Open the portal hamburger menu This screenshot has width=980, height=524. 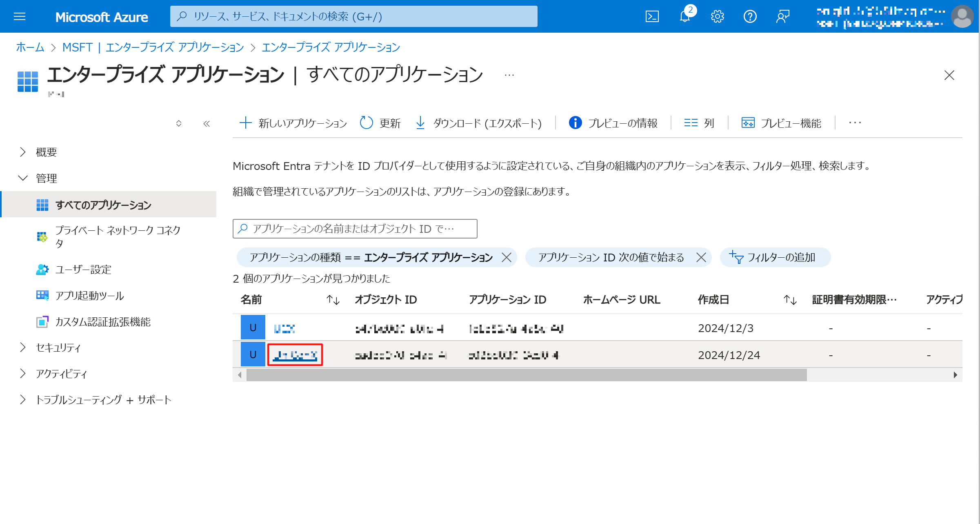tap(20, 16)
